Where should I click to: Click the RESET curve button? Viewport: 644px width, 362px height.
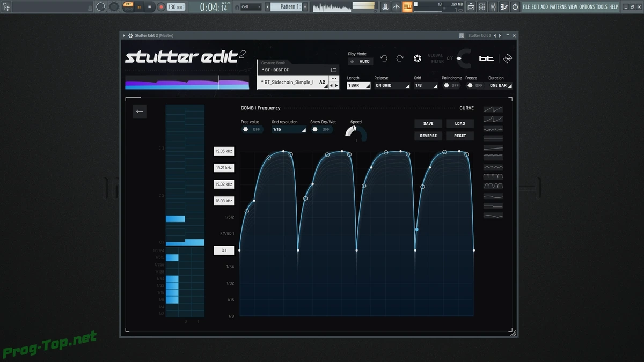(460, 136)
